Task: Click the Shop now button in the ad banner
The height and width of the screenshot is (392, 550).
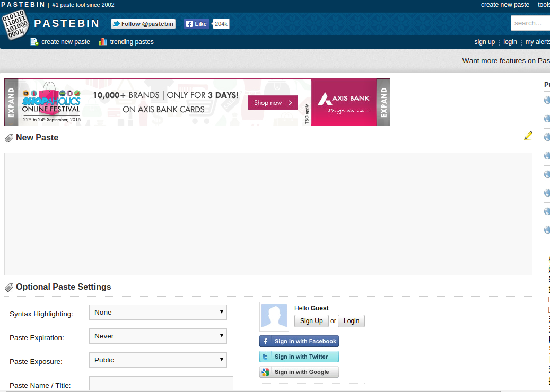Action: click(273, 103)
